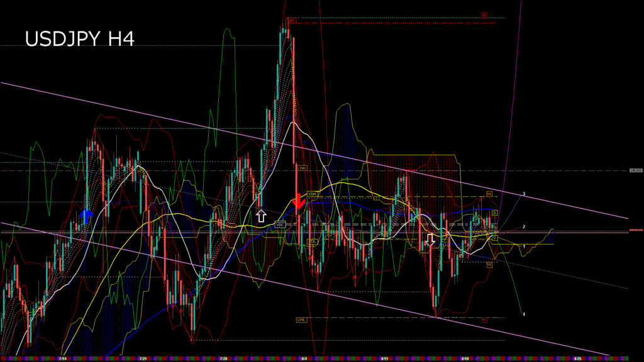
Task: Click the red MH label at chart peak
Action: pos(291,20)
